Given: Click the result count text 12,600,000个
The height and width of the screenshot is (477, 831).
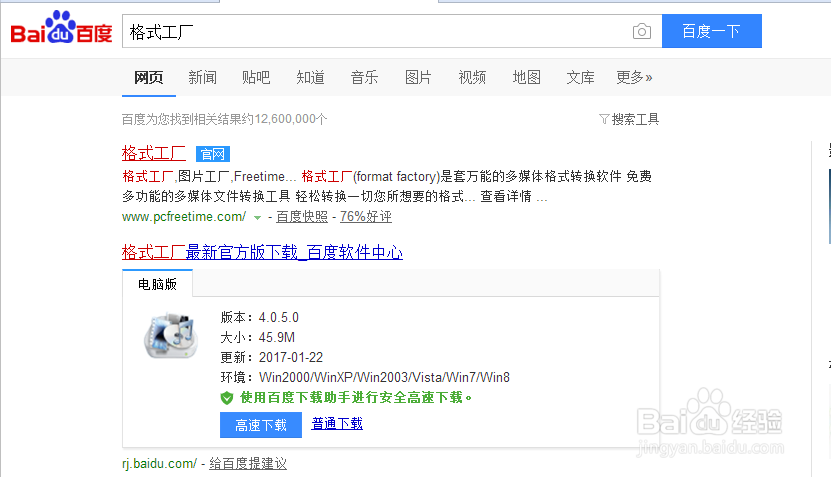Looking at the screenshot, I should tap(290, 119).
